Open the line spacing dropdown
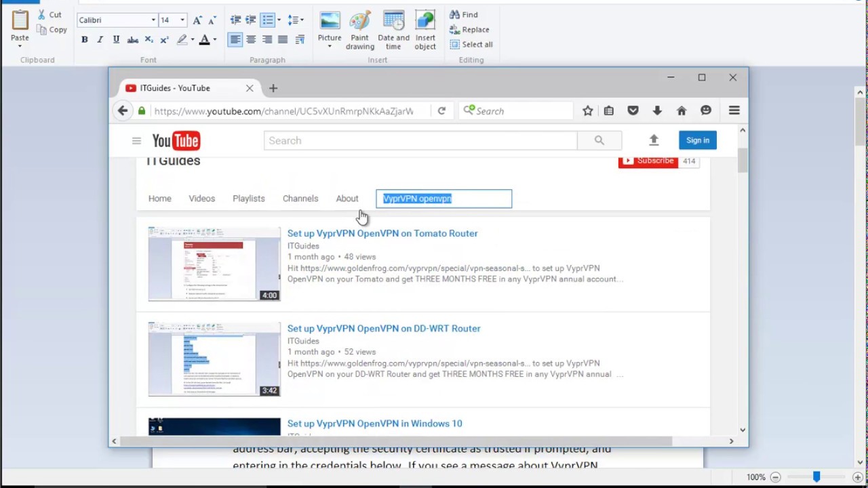 [x=295, y=20]
